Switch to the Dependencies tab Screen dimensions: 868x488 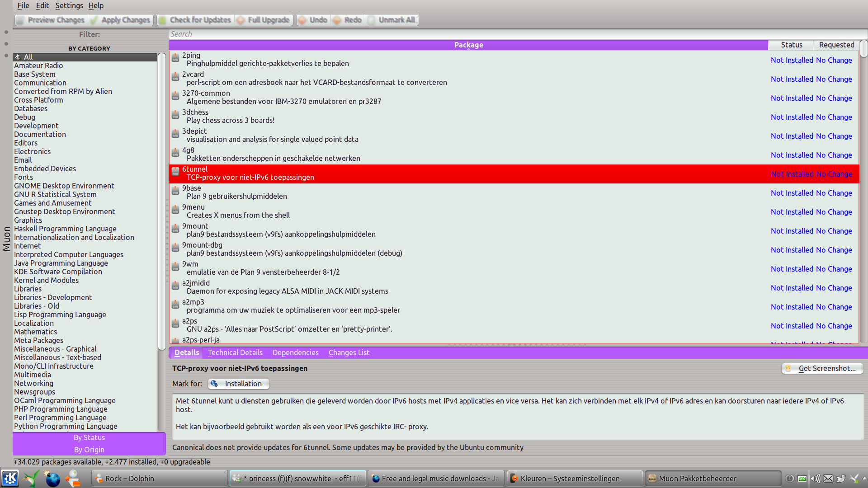(295, 352)
